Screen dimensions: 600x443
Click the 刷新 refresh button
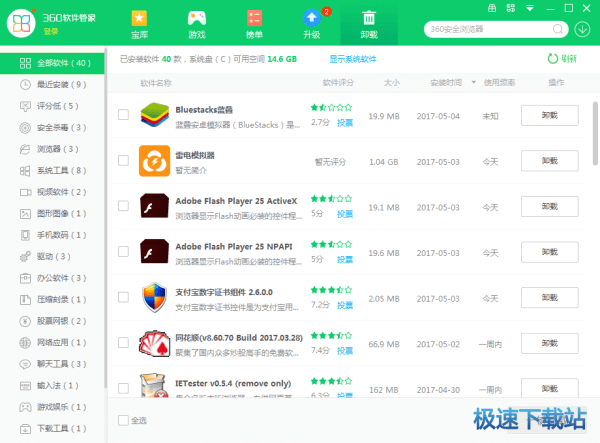click(562, 59)
